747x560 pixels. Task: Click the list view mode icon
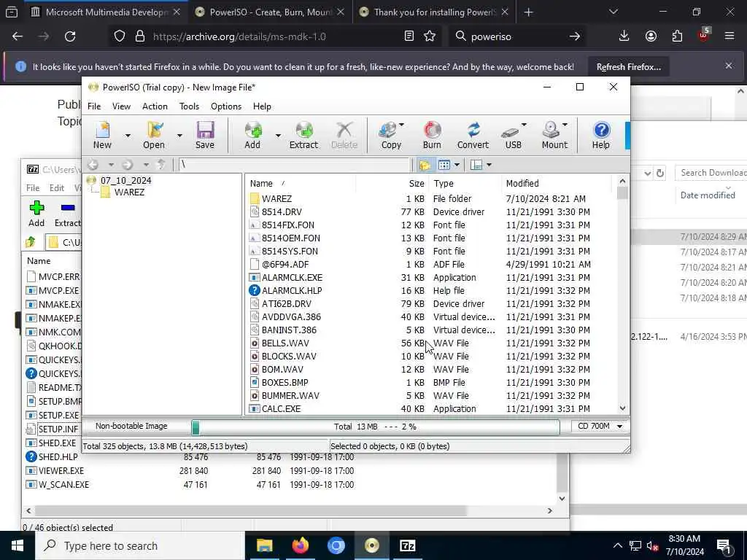[x=444, y=165]
